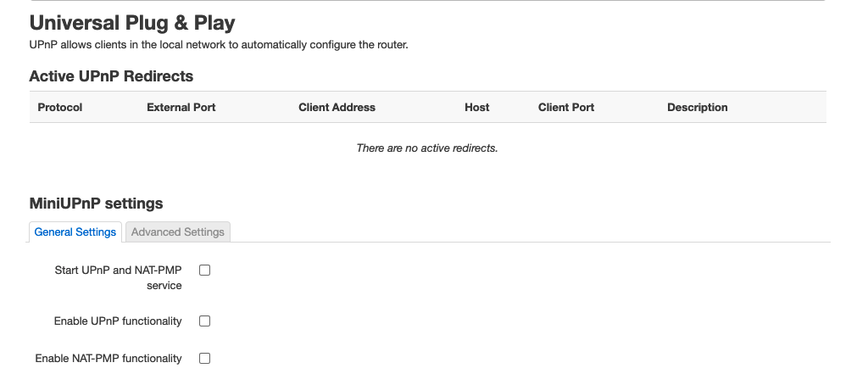868x385 pixels.
Task: Click the 'Enable UPnP functionality' label text
Action: (x=118, y=321)
